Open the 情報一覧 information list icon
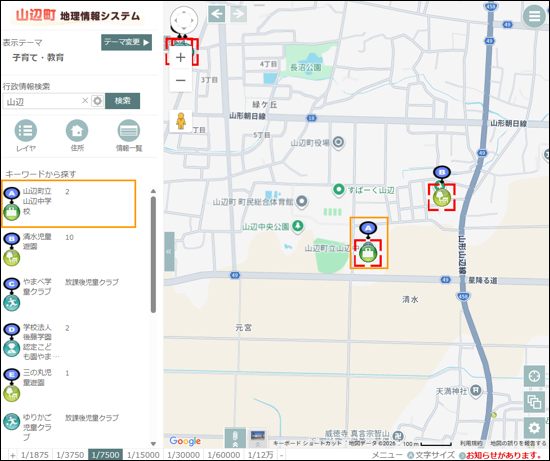This screenshot has width=550, height=461. click(129, 131)
